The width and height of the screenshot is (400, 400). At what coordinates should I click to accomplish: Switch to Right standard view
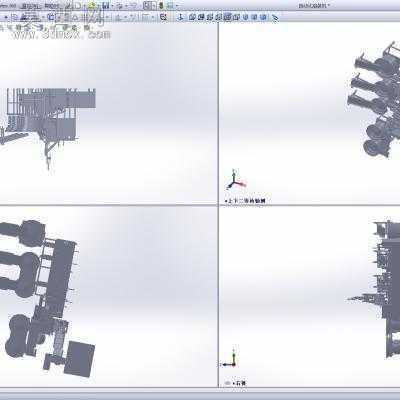(218, 17)
